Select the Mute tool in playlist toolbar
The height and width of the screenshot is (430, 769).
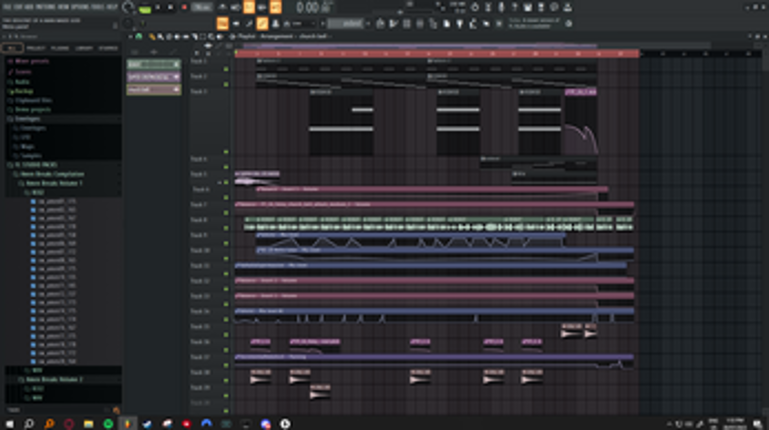coord(177,37)
